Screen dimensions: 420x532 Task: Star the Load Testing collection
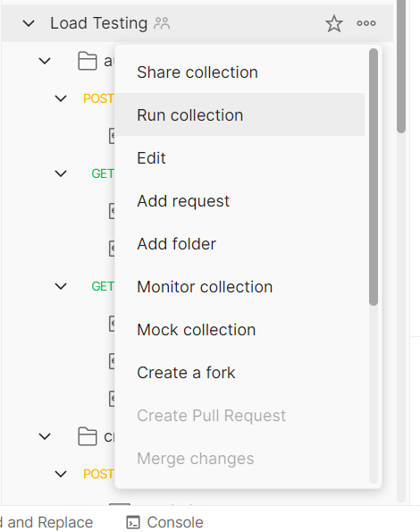(x=334, y=23)
